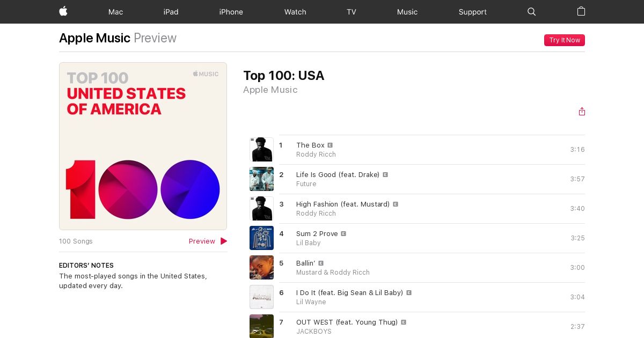
Task: Go to the Support navigation item
Action: click(x=473, y=12)
